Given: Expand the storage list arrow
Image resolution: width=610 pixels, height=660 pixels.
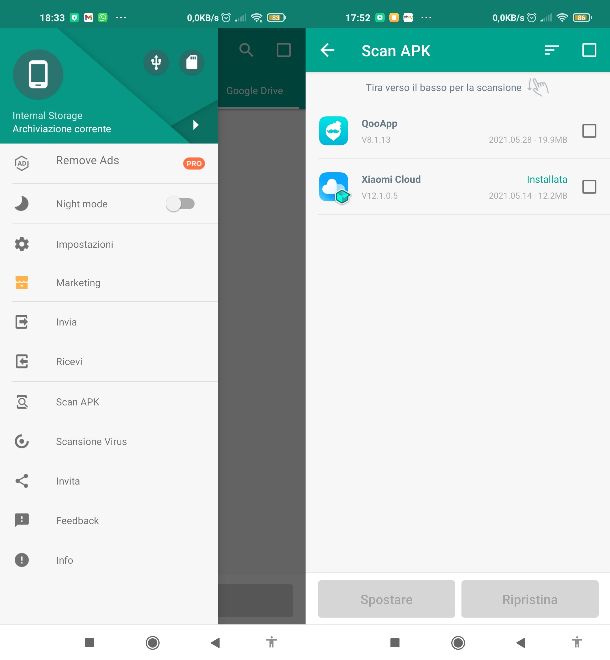Looking at the screenshot, I should pyautogui.click(x=195, y=125).
